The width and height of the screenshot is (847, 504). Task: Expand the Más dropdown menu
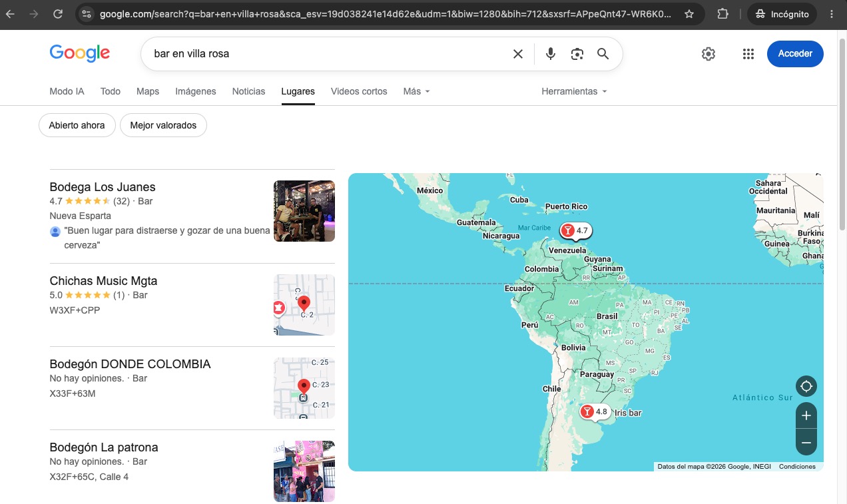pos(416,91)
